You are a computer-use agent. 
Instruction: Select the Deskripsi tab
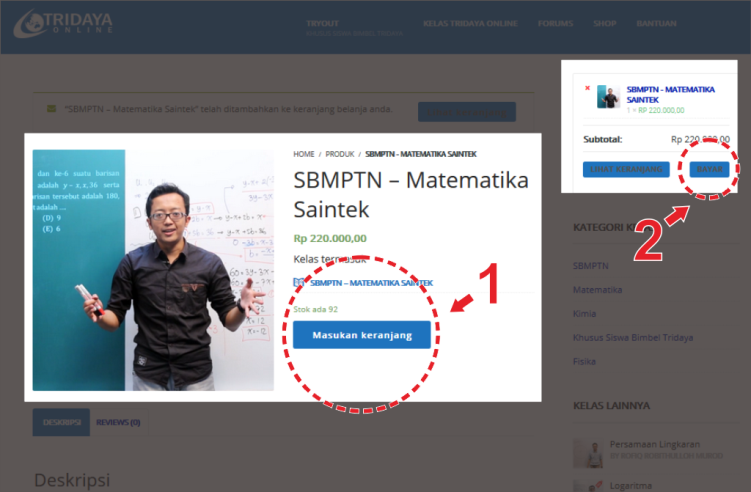tap(61, 422)
